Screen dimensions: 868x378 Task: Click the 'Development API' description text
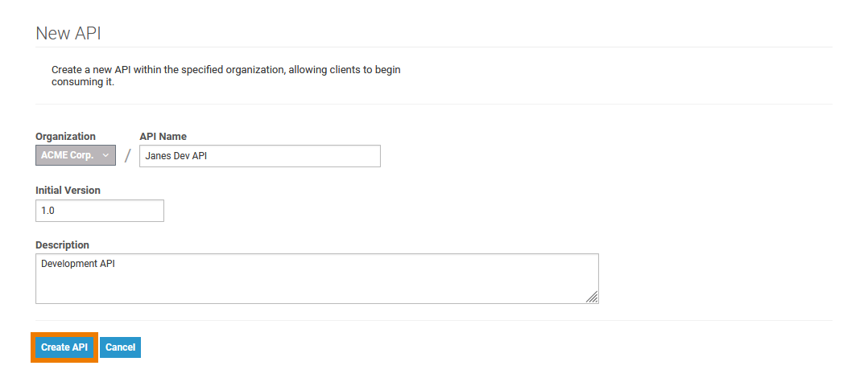point(78,263)
